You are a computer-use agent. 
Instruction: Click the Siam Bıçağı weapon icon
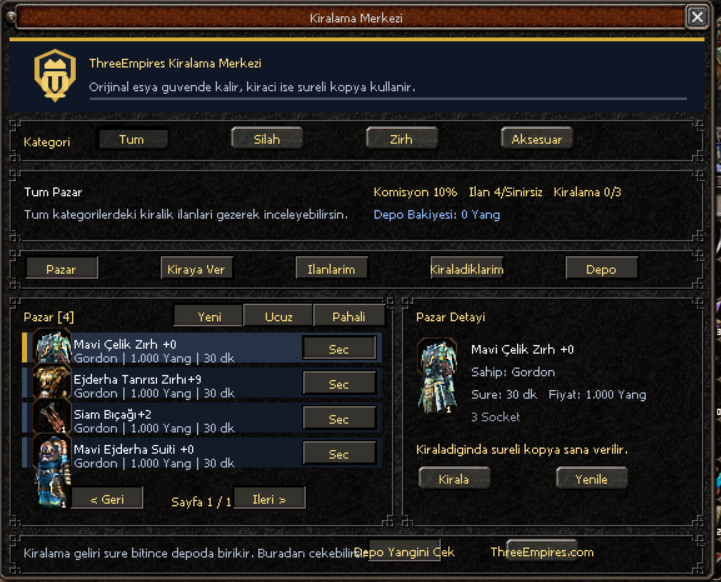click(52, 417)
